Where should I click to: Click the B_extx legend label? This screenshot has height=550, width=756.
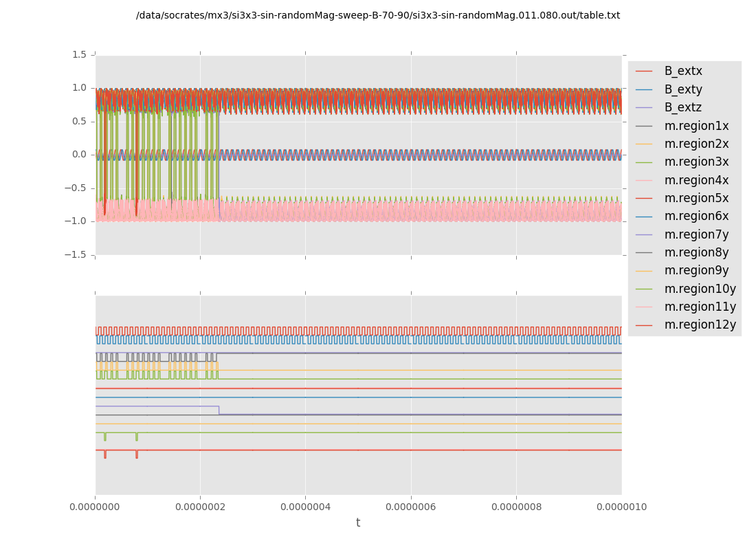683,71
